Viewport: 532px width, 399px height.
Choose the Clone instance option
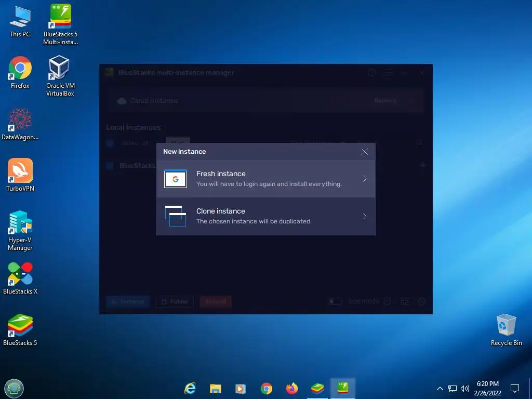pyautogui.click(x=265, y=216)
